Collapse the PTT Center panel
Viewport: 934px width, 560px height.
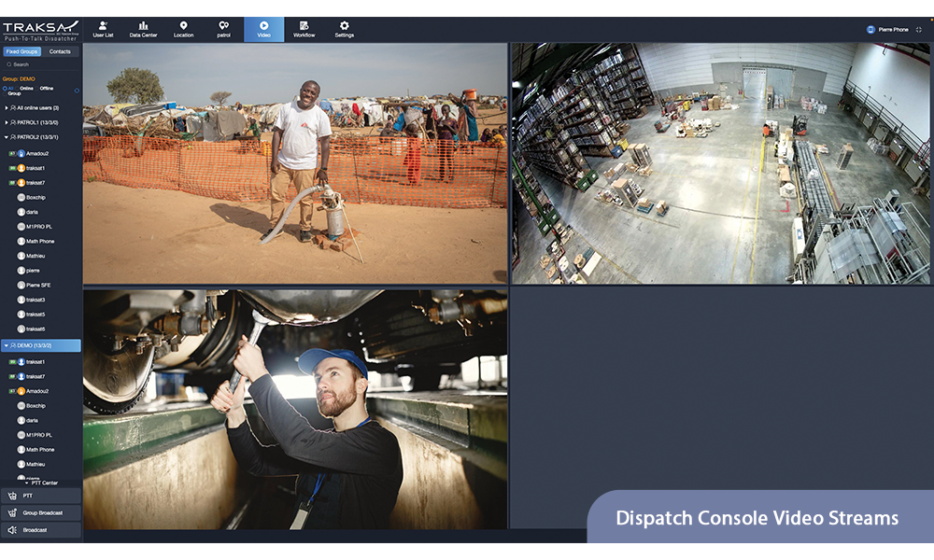[x=27, y=483]
